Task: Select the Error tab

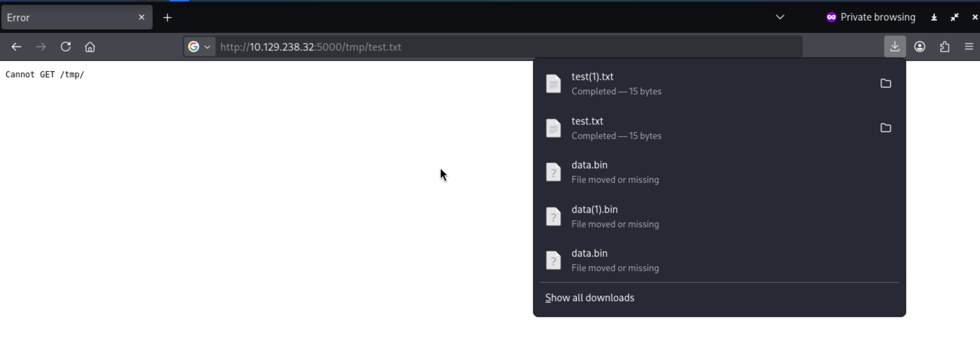Action: [68, 17]
